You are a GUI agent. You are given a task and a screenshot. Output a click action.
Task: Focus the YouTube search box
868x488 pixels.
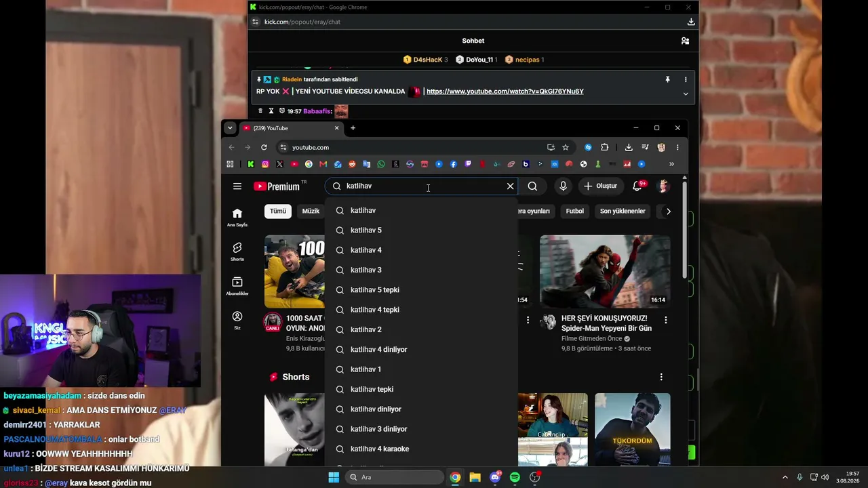pos(422,186)
